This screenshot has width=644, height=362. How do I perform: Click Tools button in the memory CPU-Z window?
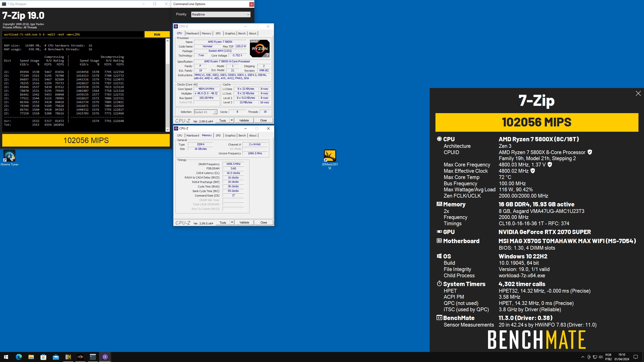[223, 222]
